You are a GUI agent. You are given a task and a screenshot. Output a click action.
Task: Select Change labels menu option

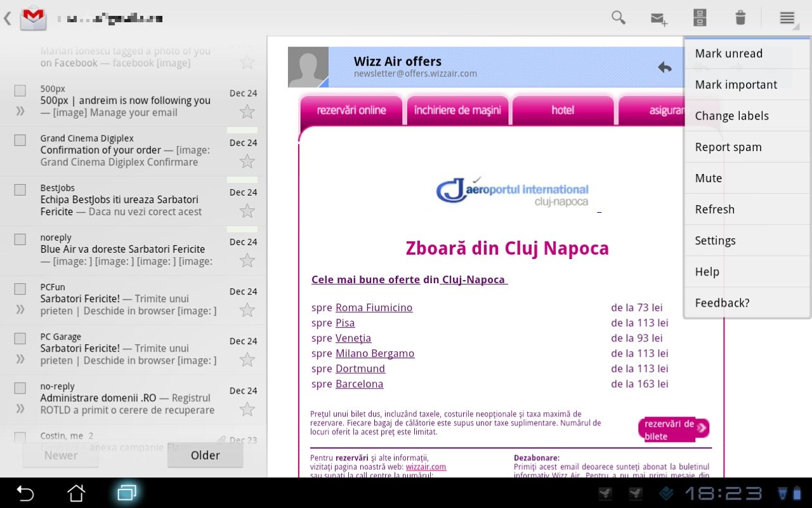click(x=747, y=116)
